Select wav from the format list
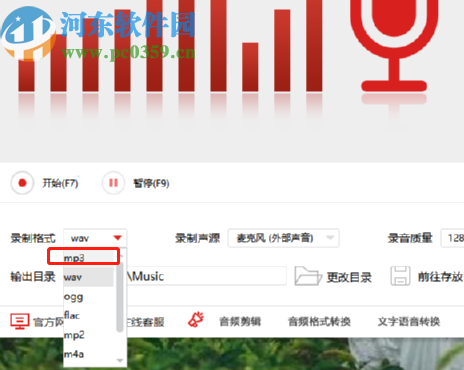 click(x=89, y=277)
